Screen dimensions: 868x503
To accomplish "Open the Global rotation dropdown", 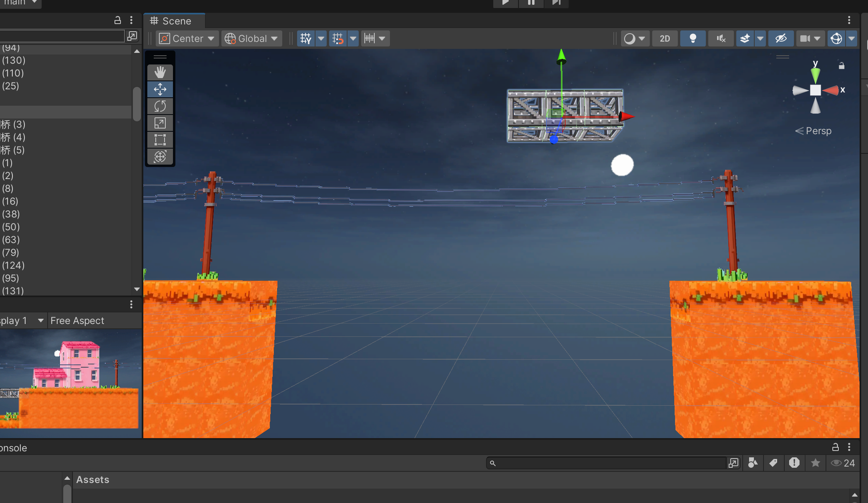I will [x=251, y=38].
